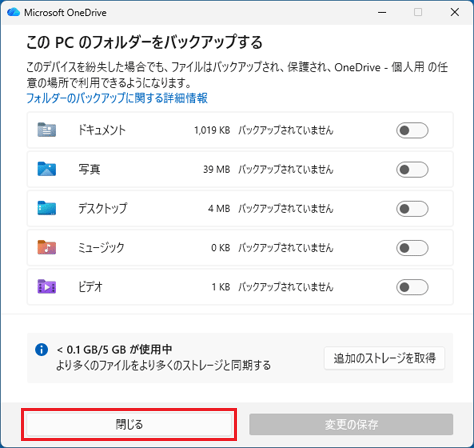Click the < 0.1 GB/5 GB が使用中 text

[114, 350]
